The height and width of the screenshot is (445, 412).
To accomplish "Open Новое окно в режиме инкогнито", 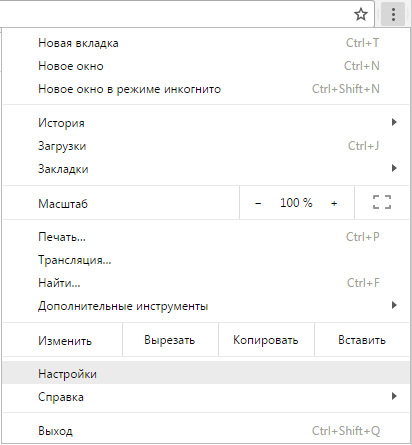I will pyautogui.click(x=206, y=89).
